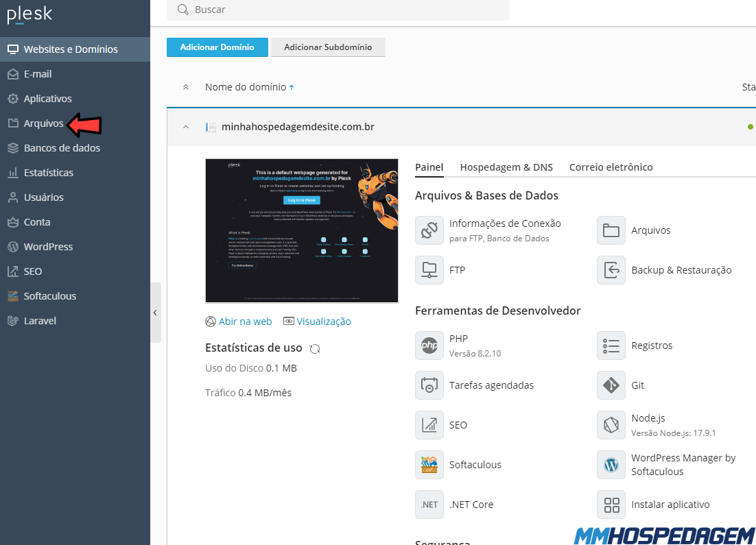756x545 pixels.
Task: Collapse the minhahospedagemdesite.com.br domain row
Action: (x=186, y=127)
